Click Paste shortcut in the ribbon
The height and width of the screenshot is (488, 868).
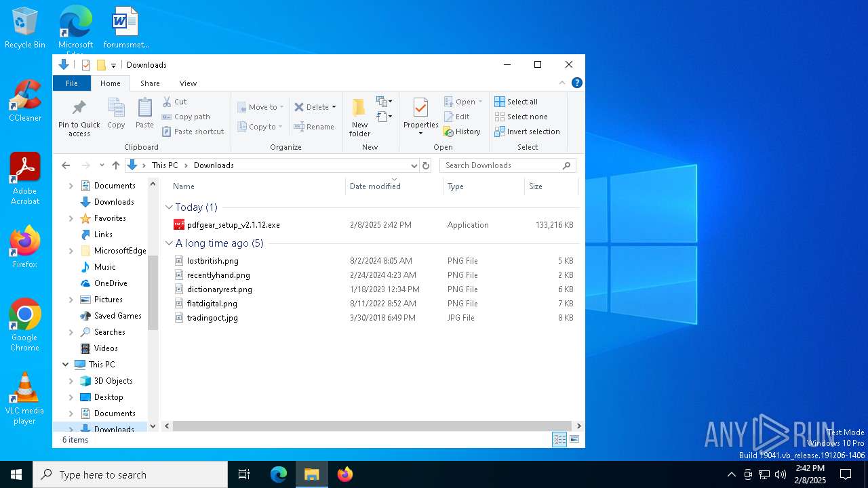point(193,131)
